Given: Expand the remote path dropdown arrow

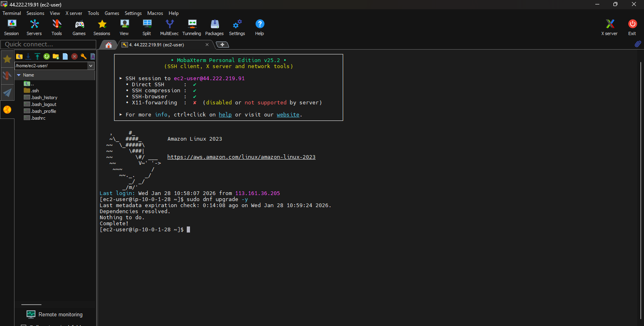Looking at the screenshot, I should tap(91, 66).
